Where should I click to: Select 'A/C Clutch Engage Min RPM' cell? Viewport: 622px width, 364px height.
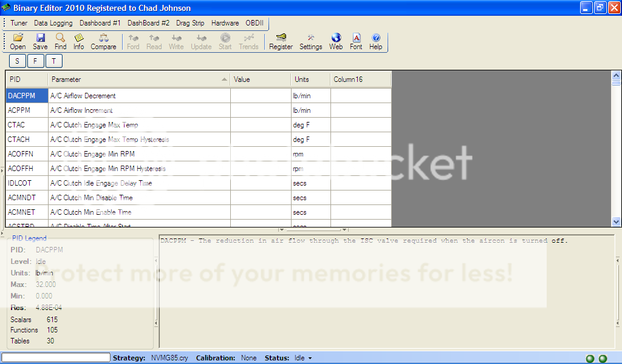[139, 154]
